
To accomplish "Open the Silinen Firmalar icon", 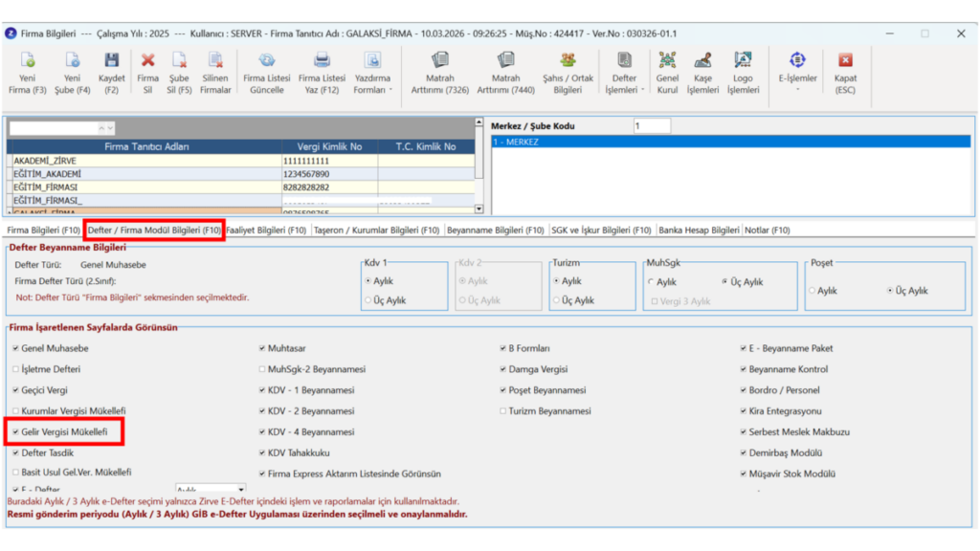I will coord(215,73).
